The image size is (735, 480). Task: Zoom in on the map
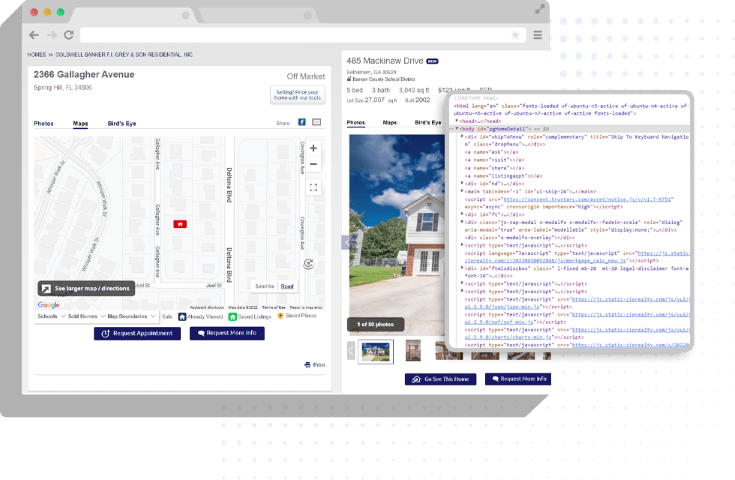click(x=314, y=148)
